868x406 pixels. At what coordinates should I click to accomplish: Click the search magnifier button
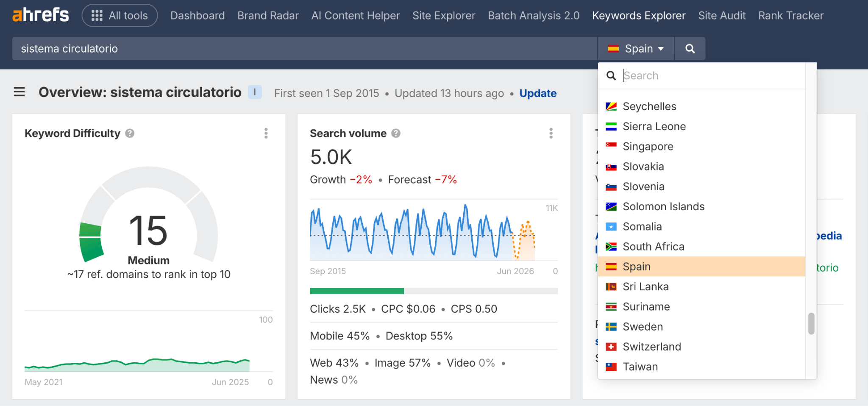tap(690, 48)
